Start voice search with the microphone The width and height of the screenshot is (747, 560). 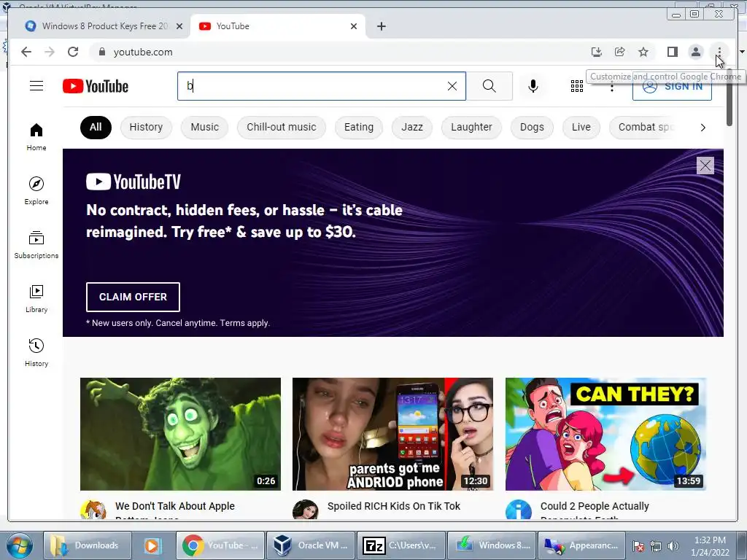533,86
